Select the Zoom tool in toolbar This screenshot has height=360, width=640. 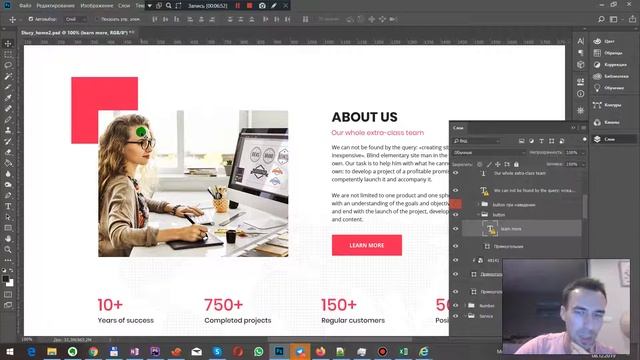8,249
